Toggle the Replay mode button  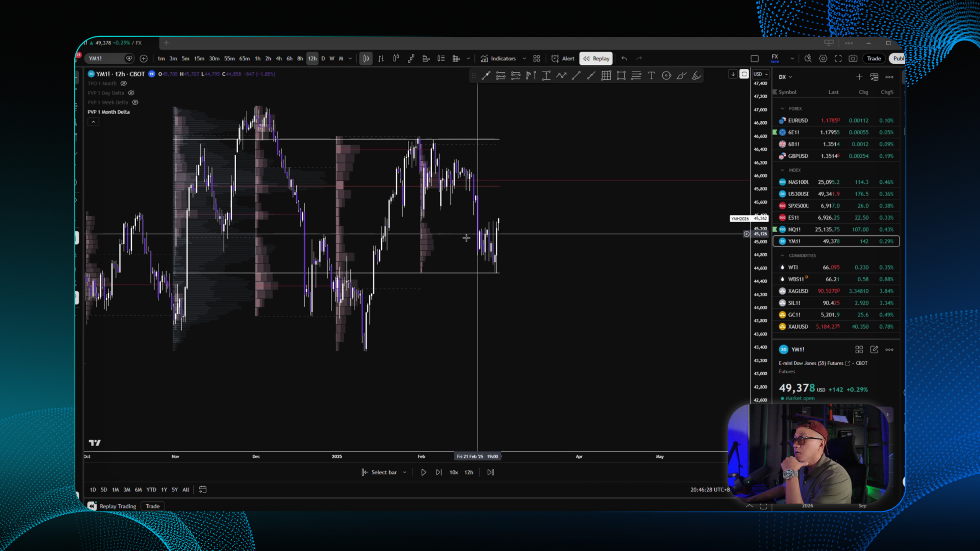596,59
